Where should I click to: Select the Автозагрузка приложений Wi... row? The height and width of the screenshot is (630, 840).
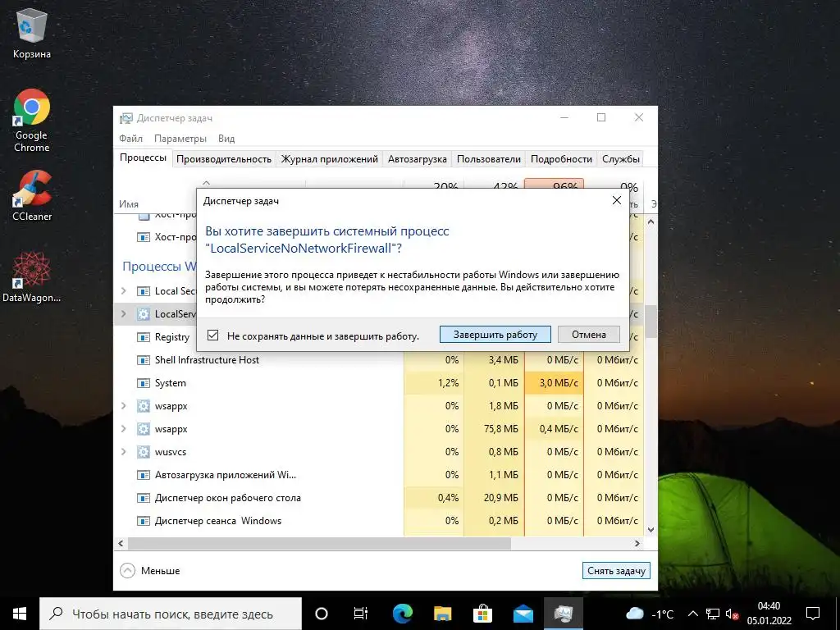tap(379, 475)
